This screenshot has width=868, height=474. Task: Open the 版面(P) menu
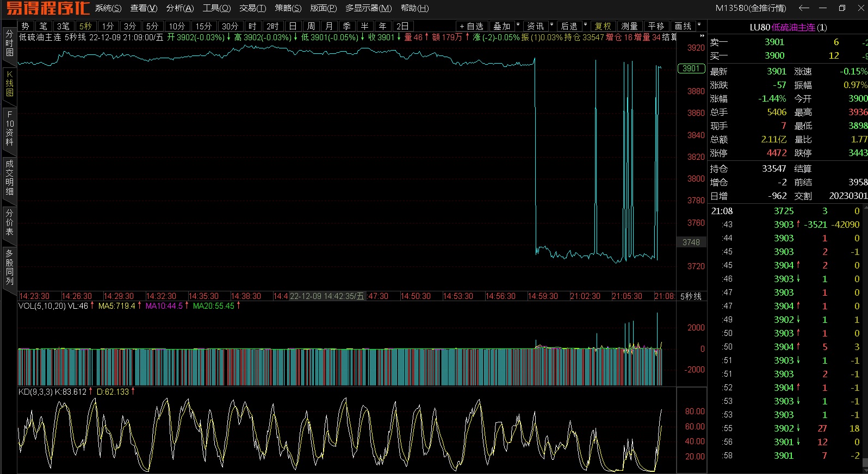coord(324,8)
